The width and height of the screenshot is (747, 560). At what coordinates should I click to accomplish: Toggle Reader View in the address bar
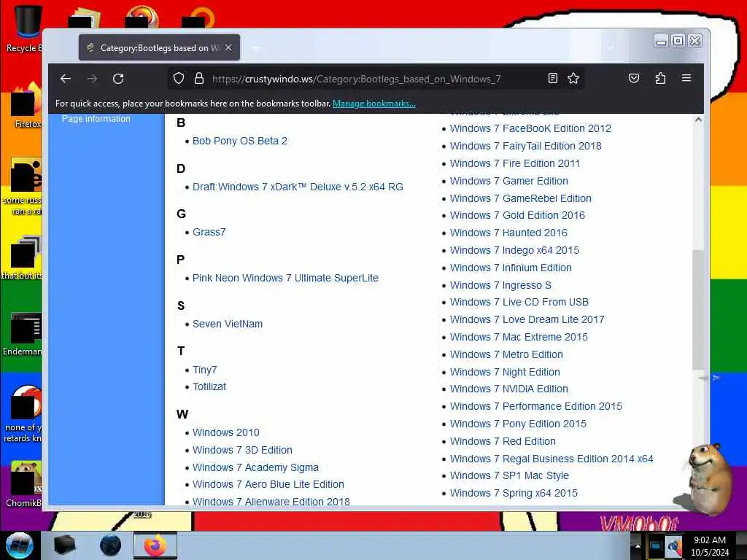coord(553,78)
